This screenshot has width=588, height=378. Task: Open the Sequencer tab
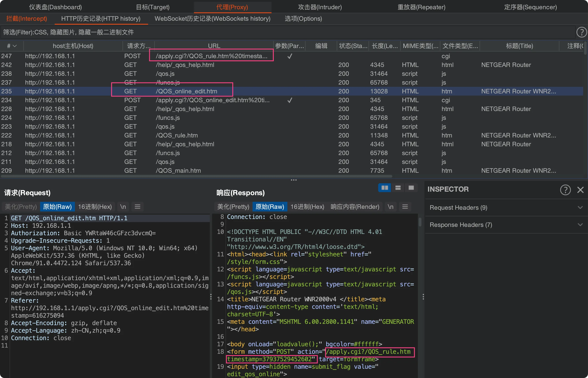coord(530,7)
